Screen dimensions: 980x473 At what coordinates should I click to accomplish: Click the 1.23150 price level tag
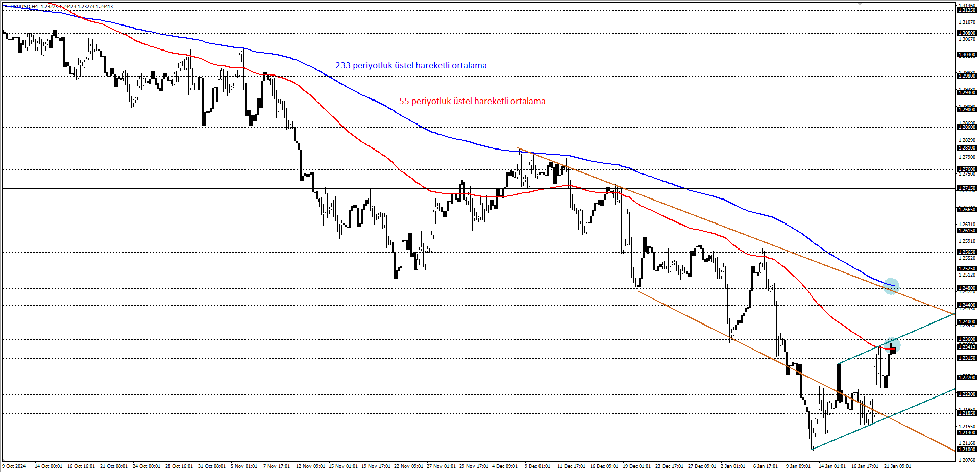[x=967, y=358]
